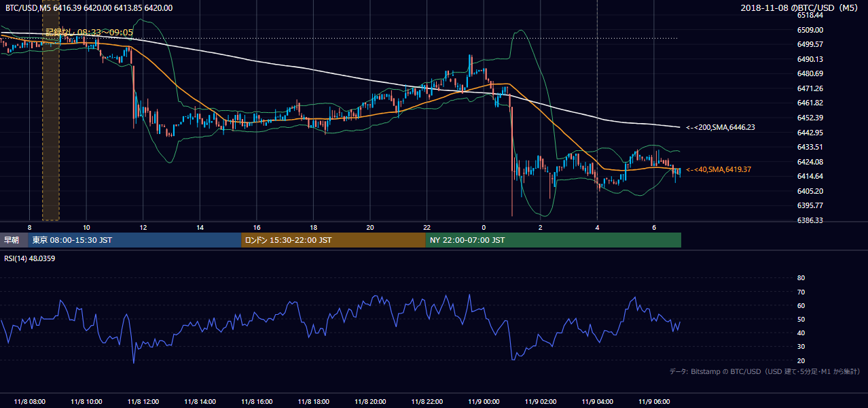The height and width of the screenshot is (408, 868).
Task: Select the ロンドン 15:30-22:00 JST session bar
Action: point(333,240)
